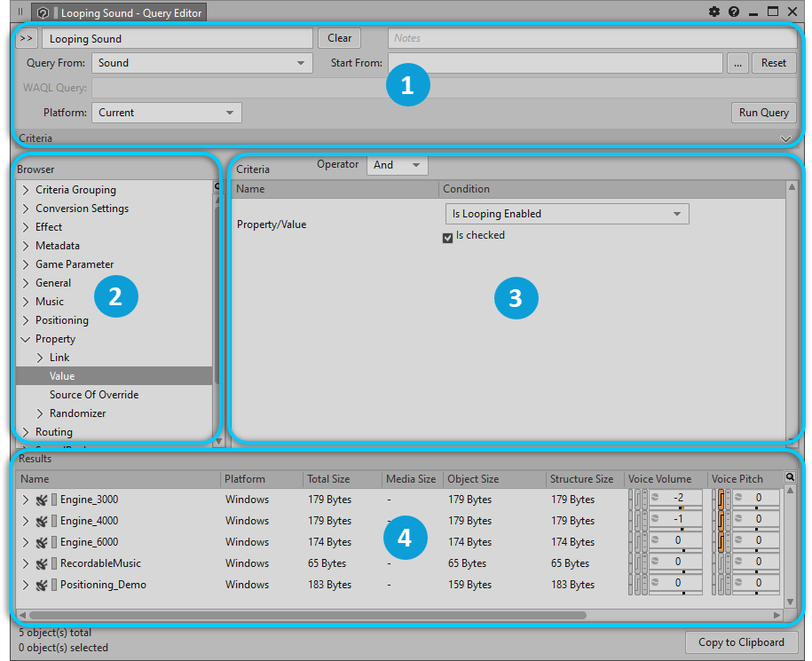Expand the Game Parameter browser category

(26, 264)
